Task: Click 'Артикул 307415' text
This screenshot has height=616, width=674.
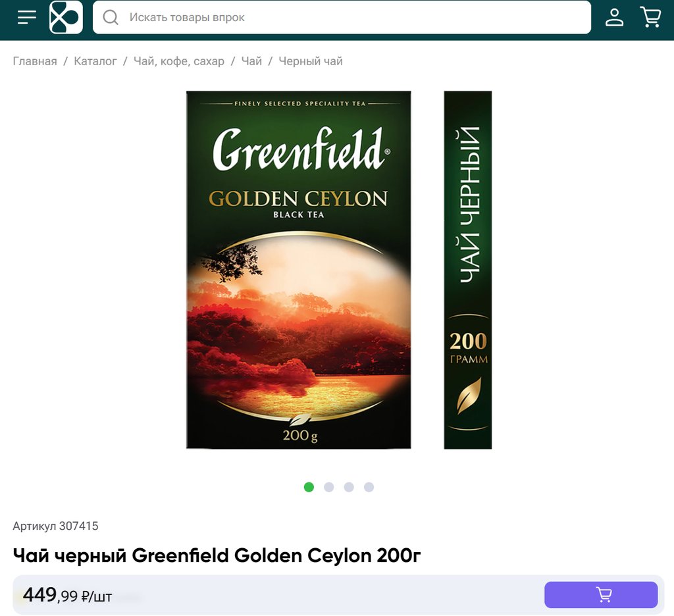Action: 55,526
